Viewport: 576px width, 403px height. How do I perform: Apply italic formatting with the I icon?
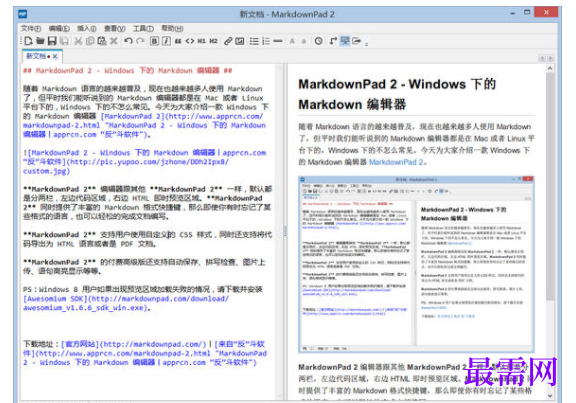click(166, 41)
